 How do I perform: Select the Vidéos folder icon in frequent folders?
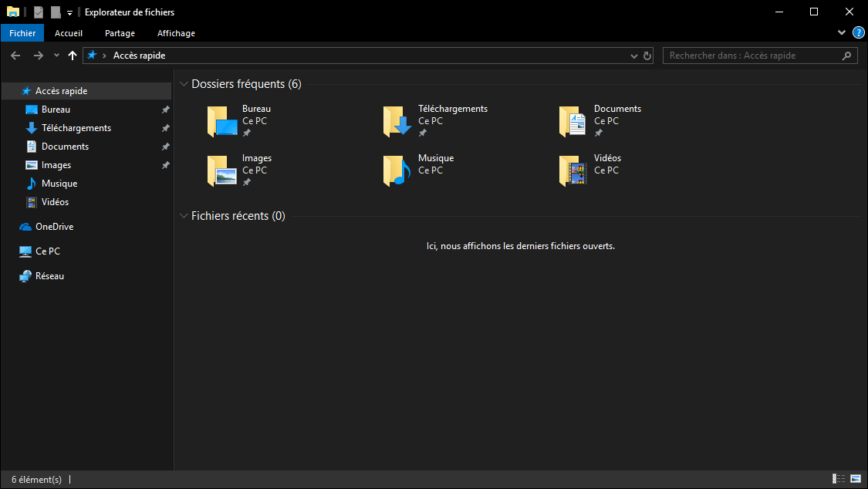pos(573,170)
